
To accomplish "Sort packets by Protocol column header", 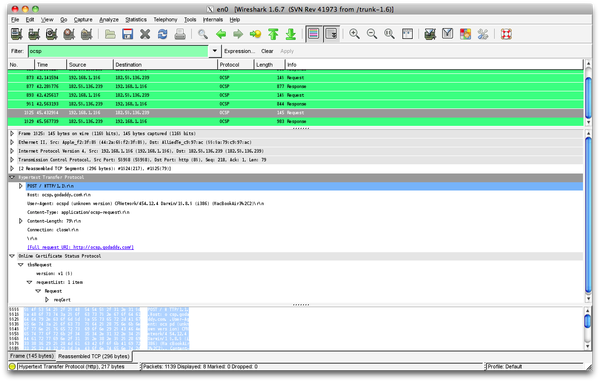I will 236,65.
